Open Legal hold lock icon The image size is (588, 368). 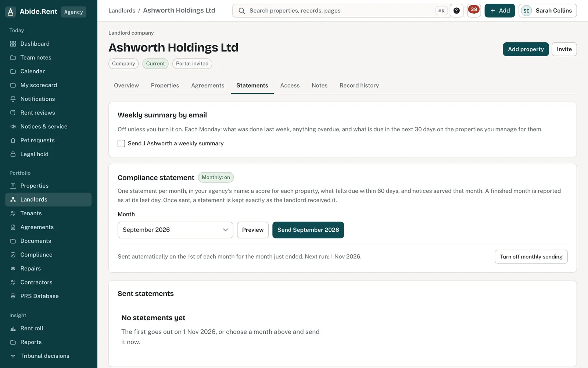tap(13, 154)
